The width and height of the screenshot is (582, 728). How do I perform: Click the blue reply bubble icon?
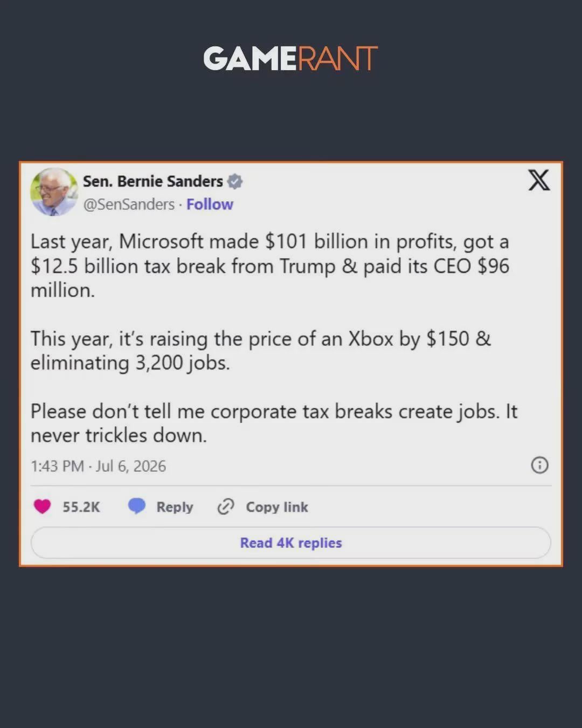click(x=137, y=506)
